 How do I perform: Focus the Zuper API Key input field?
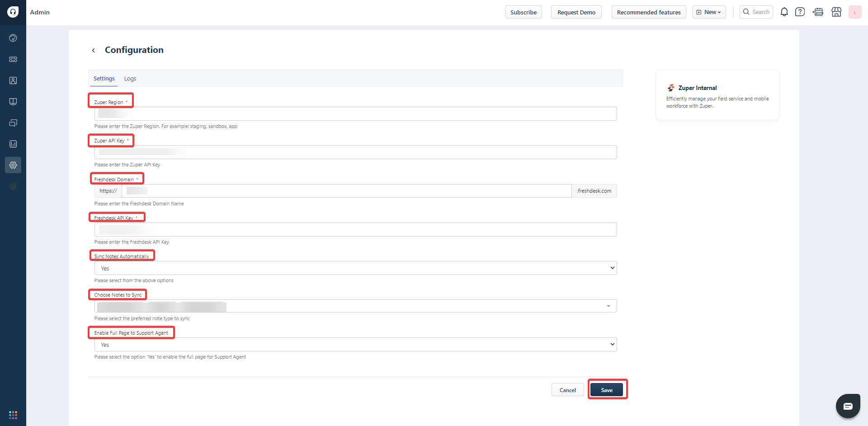click(355, 152)
